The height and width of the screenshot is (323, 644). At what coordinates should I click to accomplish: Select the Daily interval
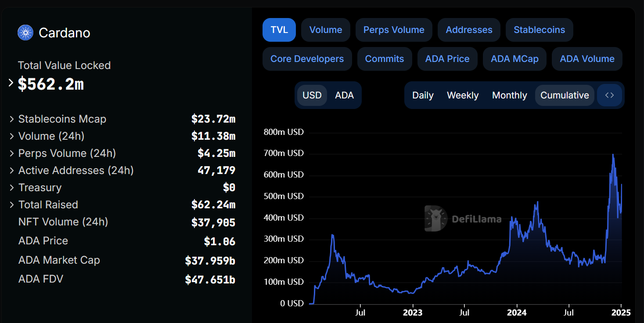coord(423,95)
